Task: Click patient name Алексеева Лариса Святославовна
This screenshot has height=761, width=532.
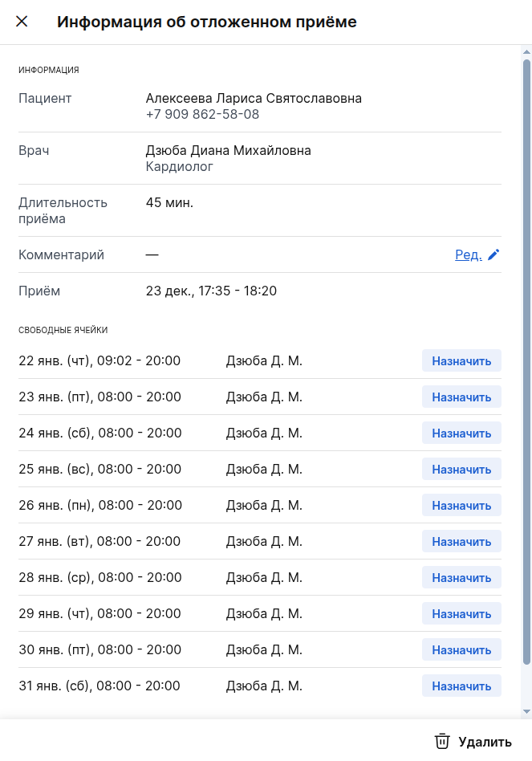Action: pyautogui.click(x=254, y=99)
